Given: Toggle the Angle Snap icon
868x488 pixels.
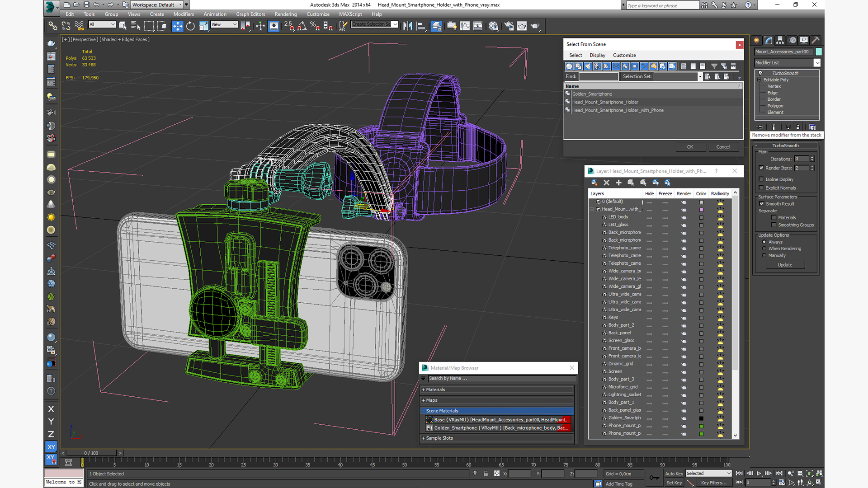Looking at the screenshot, I should point(302,26).
